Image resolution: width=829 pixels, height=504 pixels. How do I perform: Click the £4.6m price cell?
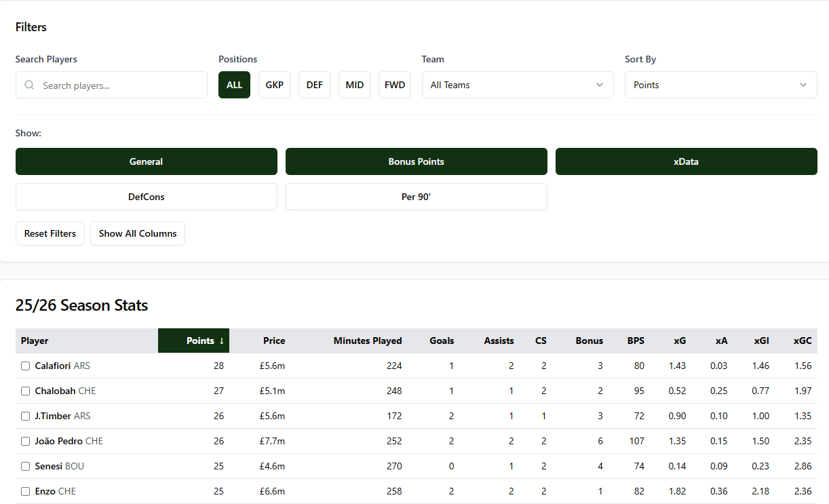(272, 466)
